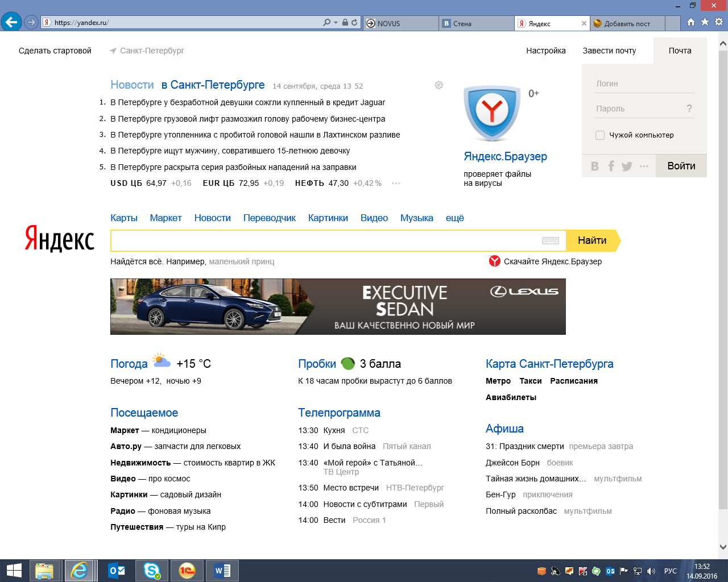The height and width of the screenshot is (582, 728).
Task: Open Метро map link
Action: tap(498, 381)
